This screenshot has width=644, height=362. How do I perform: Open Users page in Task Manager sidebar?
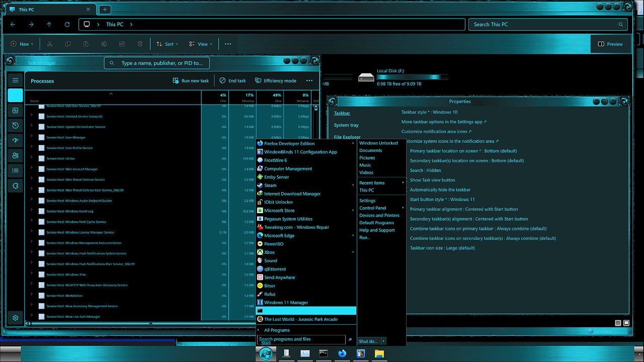(x=16, y=156)
